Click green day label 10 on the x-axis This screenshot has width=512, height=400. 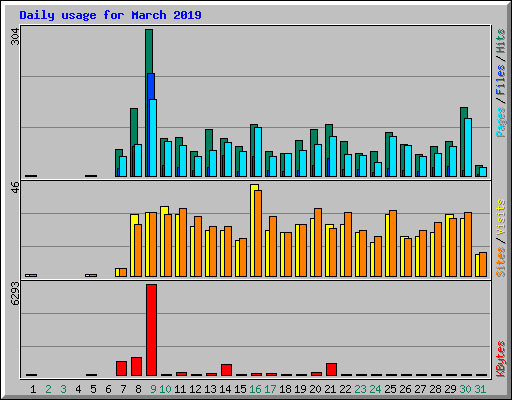tap(165, 389)
